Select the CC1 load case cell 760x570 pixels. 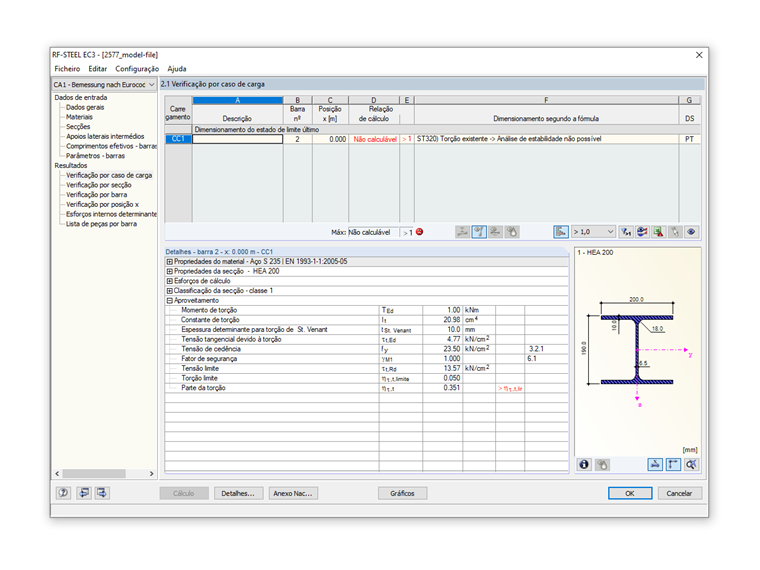(x=178, y=139)
